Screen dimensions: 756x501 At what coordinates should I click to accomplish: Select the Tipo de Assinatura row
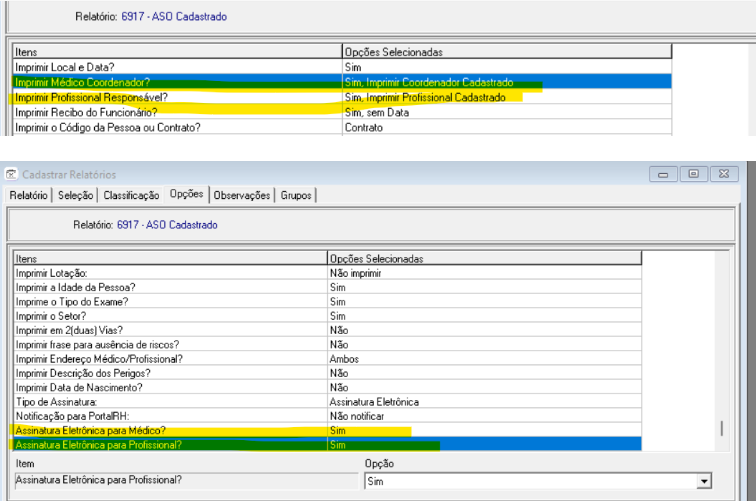point(170,401)
